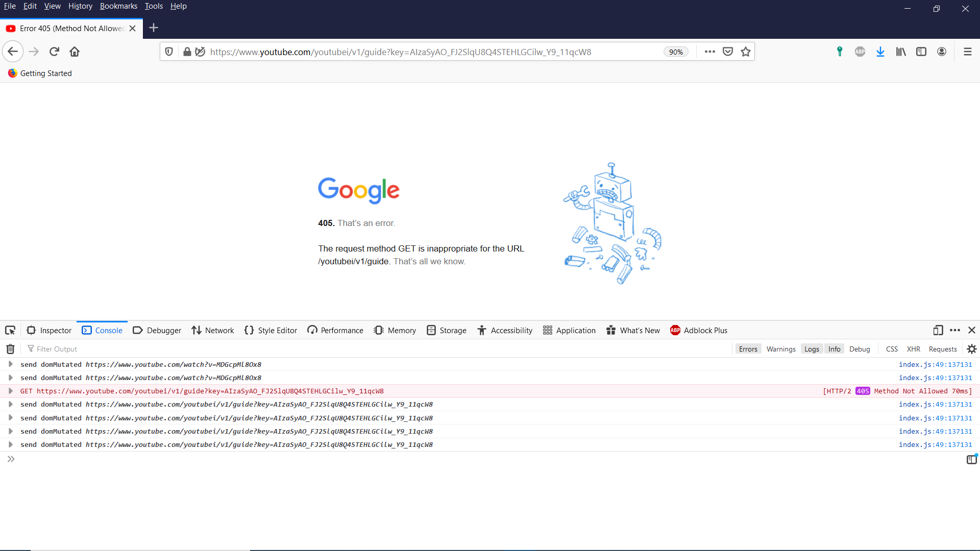Viewport: 980px width, 551px height.
Task: Toggle the sidebar view
Action: tap(921, 52)
